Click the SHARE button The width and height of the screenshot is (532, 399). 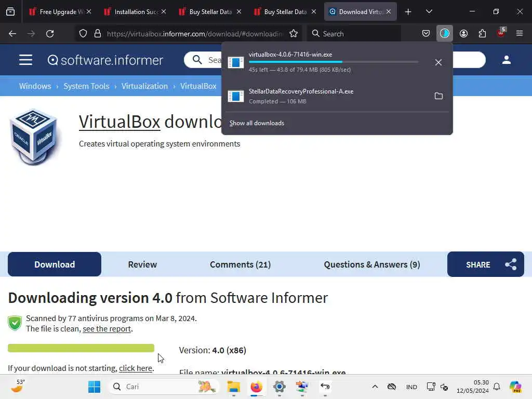[x=486, y=264]
